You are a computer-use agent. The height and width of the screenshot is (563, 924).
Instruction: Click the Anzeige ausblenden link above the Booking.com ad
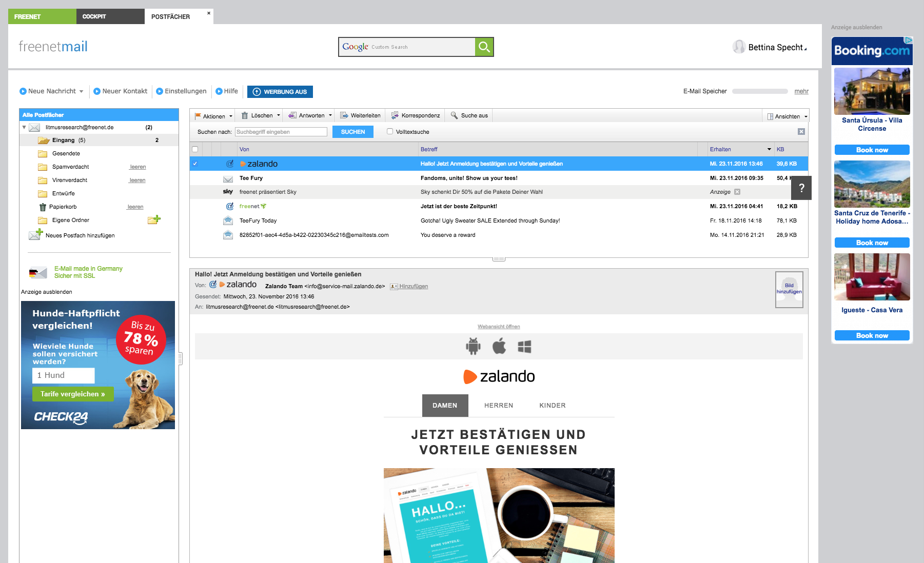pyautogui.click(x=856, y=27)
